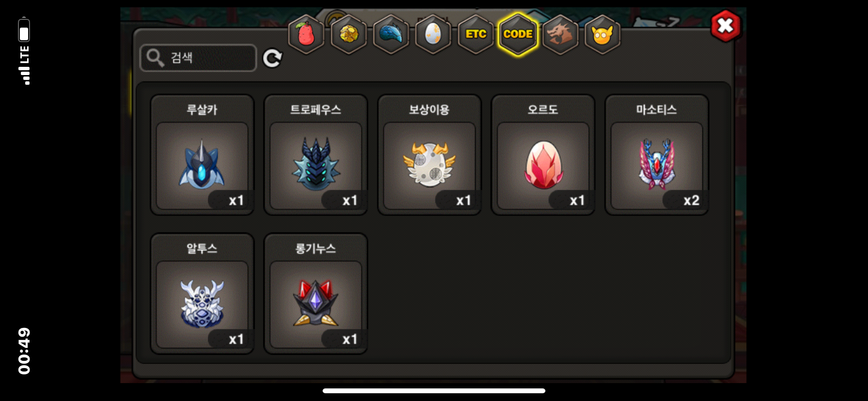
Task: Switch to the blue dragon head category
Action: [391, 34]
